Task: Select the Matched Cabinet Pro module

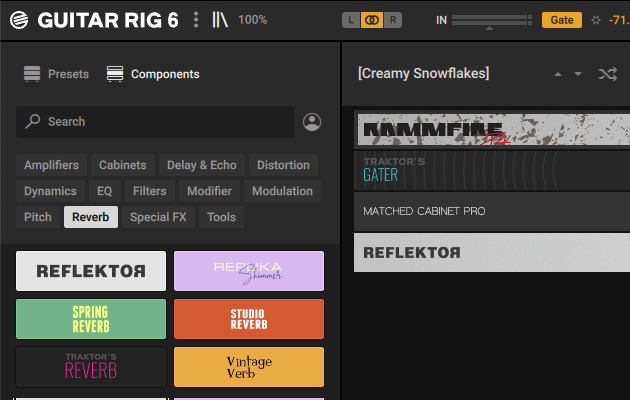Action: pos(492,211)
